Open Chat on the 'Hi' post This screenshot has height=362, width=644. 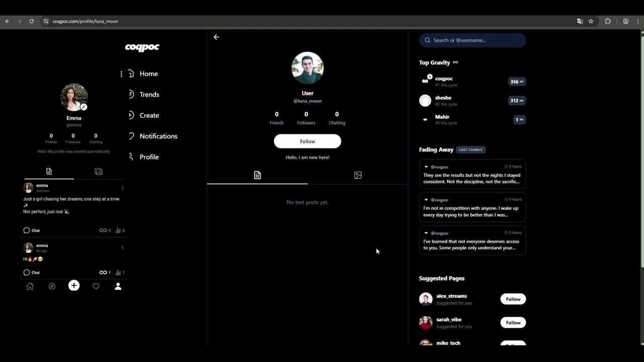[x=31, y=273]
